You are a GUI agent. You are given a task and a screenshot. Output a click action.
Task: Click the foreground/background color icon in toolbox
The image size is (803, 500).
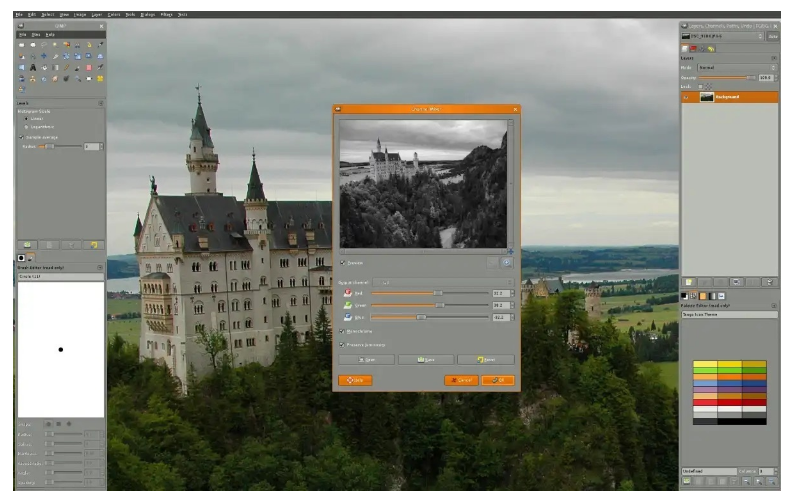coord(684,296)
